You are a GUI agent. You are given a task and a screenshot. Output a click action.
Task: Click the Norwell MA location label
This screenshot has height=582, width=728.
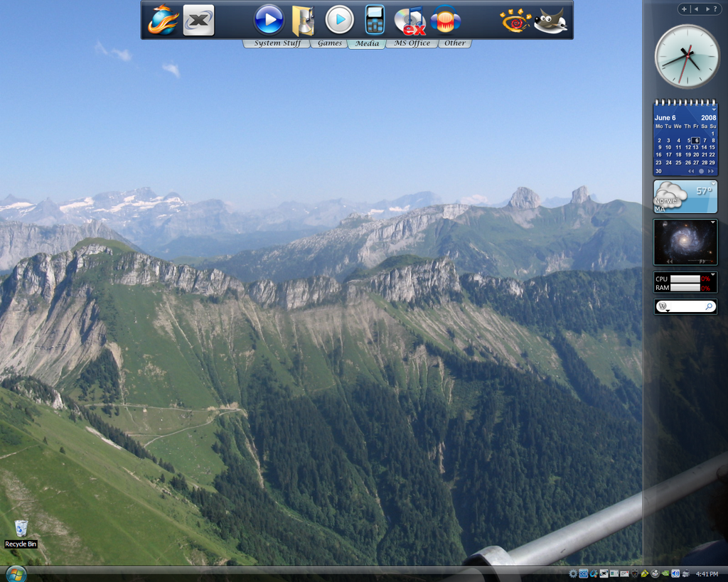pyautogui.click(x=667, y=205)
